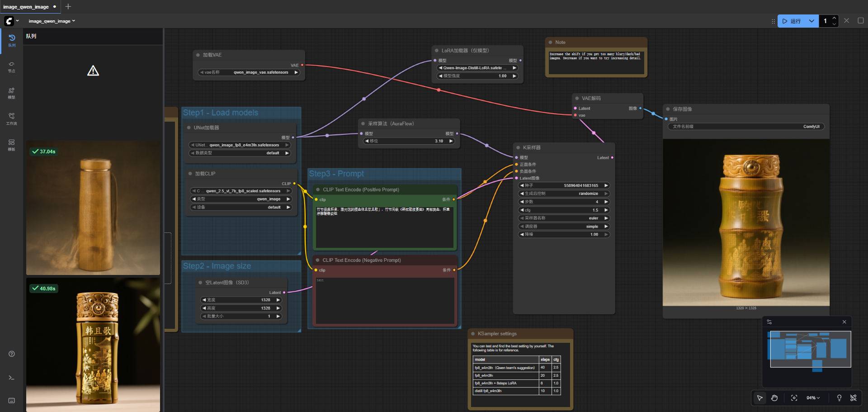Image resolution: width=868 pixels, height=412 pixels.
Task: Increase the 步数 steps value arrow
Action: (606, 202)
